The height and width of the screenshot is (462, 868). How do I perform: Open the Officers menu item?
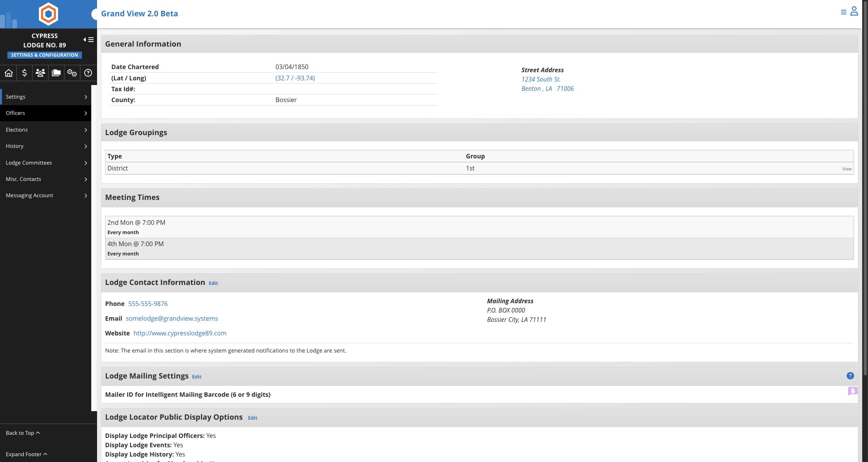(46, 113)
